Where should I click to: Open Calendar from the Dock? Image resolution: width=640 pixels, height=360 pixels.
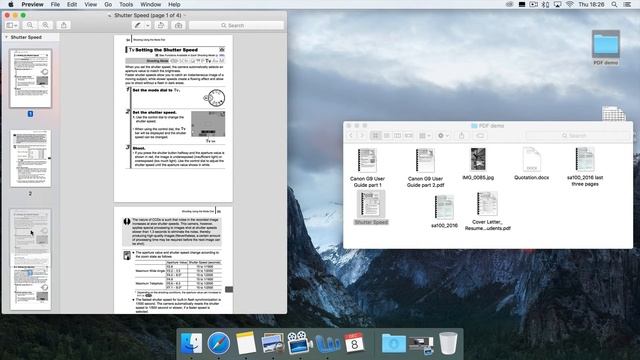(354, 343)
